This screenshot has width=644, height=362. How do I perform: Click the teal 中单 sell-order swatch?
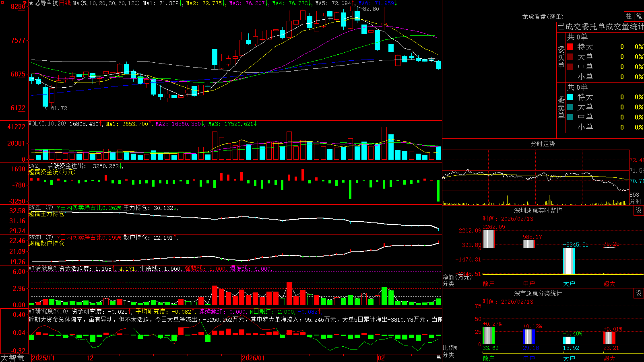[x=570, y=117]
